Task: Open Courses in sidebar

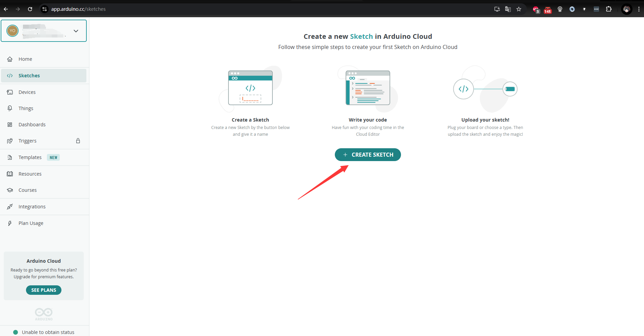Action: click(44, 190)
